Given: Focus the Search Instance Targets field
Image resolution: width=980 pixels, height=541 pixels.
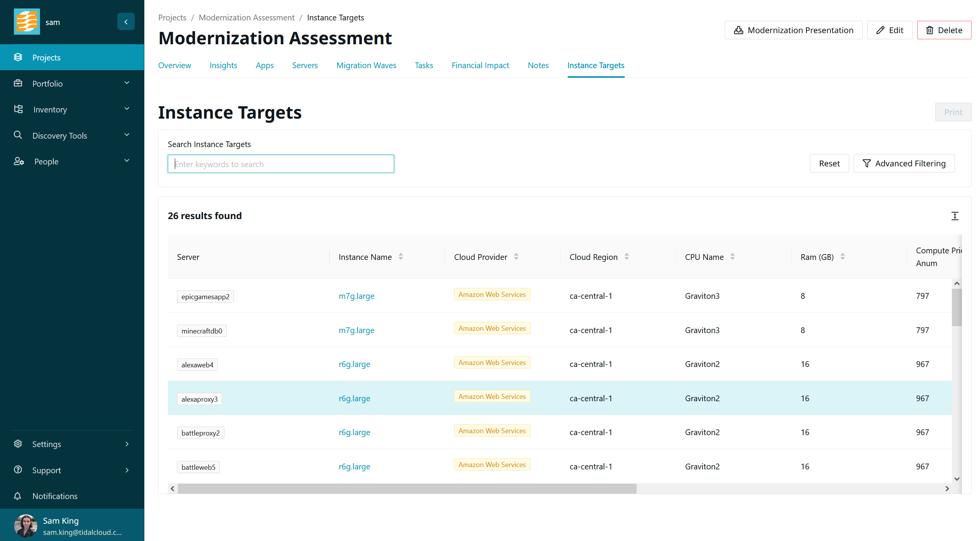Looking at the screenshot, I should pyautogui.click(x=281, y=164).
